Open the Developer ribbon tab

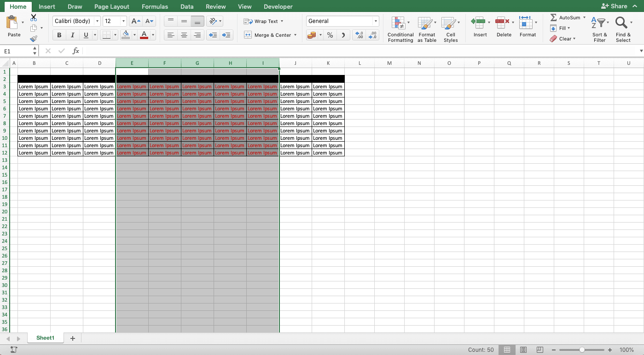coord(278,6)
